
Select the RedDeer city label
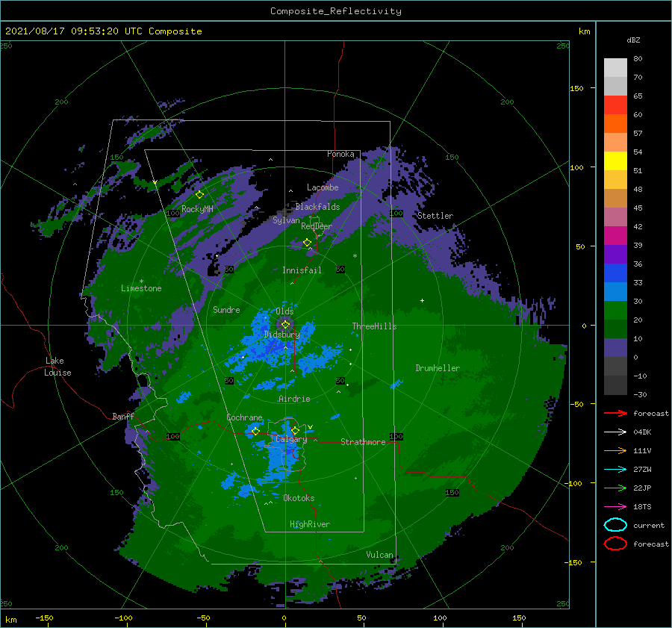[x=317, y=226]
